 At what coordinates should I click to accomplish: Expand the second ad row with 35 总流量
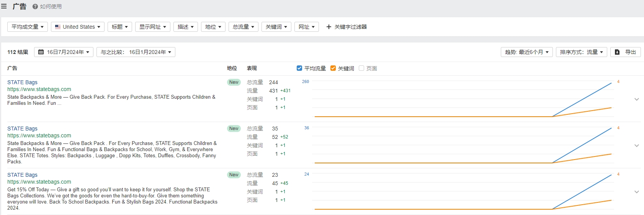pos(637,145)
